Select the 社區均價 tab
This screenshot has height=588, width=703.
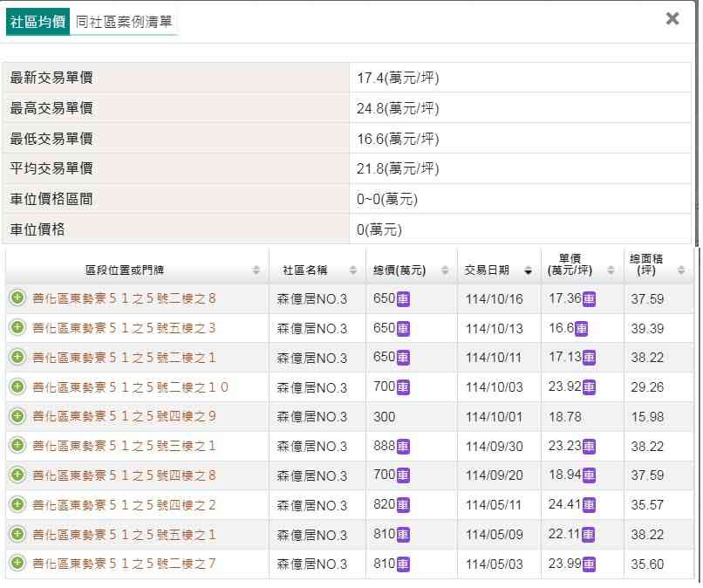click(38, 22)
